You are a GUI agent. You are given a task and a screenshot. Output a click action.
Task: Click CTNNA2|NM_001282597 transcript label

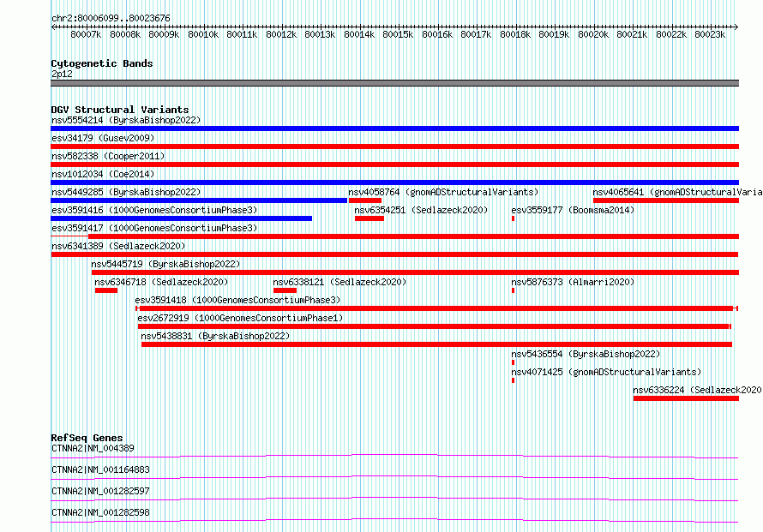click(100, 491)
